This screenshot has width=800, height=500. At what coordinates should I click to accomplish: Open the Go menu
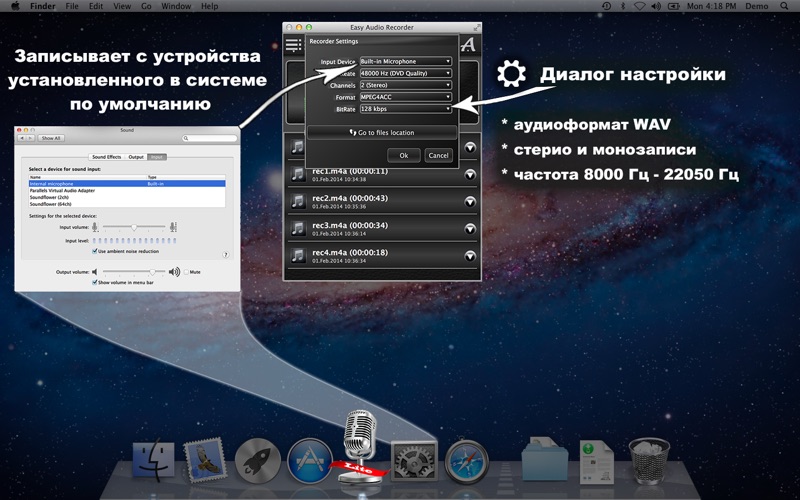[146, 6]
